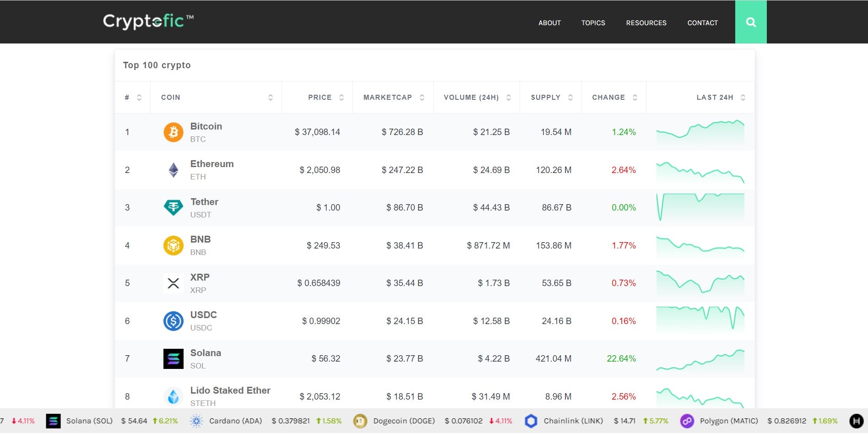The height and width of the screenshot is (433, 868).
Task: Click the Dogecoin icon in bottom ticker
Action: pyautogui.click(x=360, y=421)
